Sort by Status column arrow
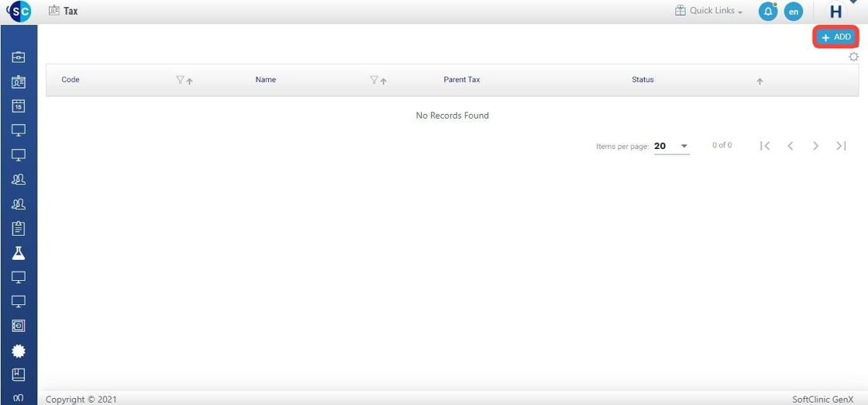The image size is (868, 405). tap(759, 81)
